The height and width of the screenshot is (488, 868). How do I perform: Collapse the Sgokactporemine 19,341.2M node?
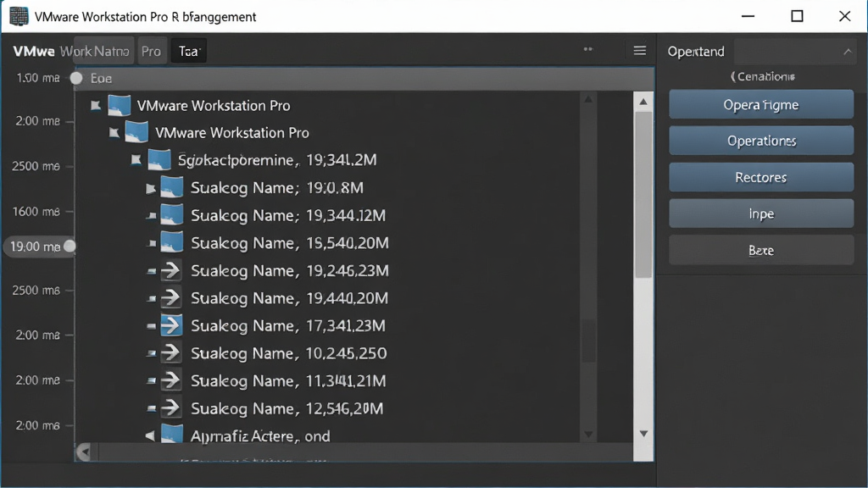(x=136, y=160)
